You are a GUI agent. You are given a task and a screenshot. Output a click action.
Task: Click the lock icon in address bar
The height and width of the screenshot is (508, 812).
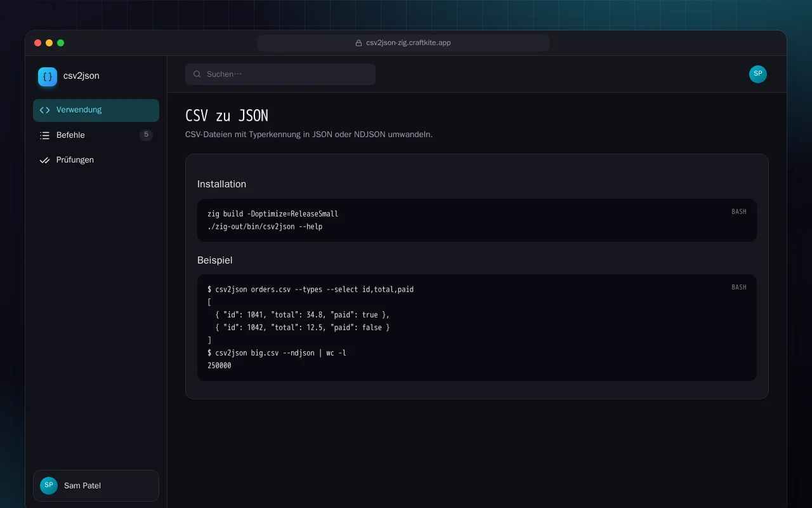(x=359, y=43)
